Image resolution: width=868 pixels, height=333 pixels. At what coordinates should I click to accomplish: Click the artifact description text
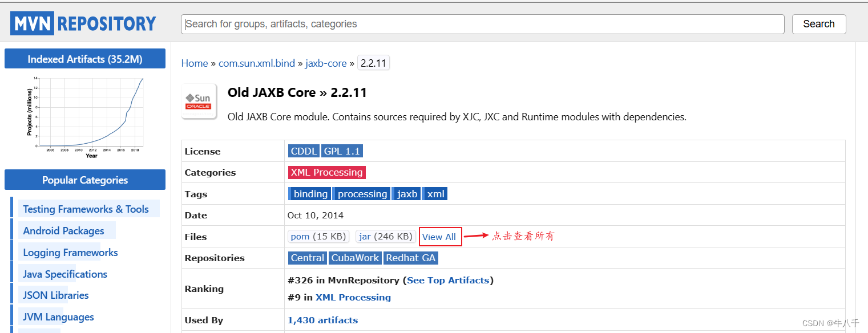457,117
